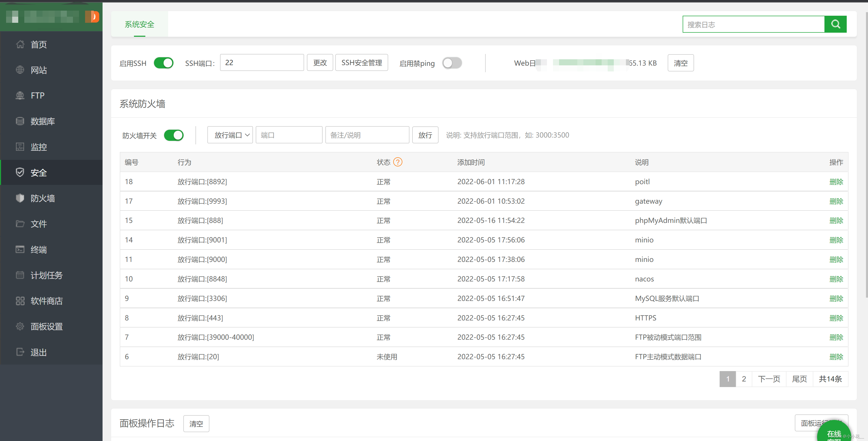Disable the SSH enable toggle

(x=163, y=63)
